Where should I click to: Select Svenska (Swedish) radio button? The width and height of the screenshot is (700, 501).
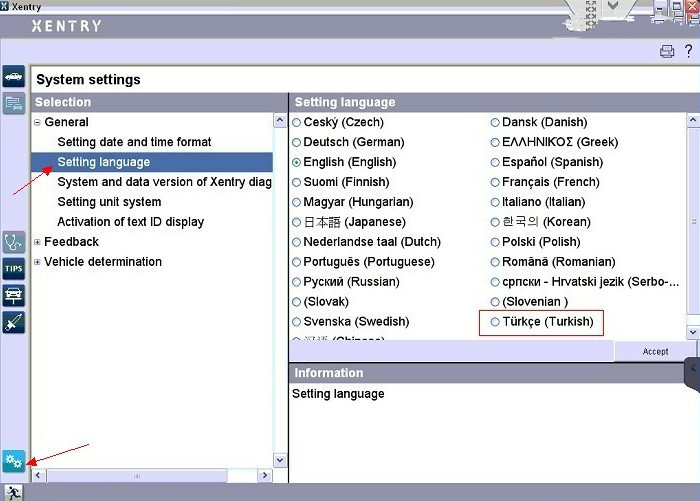pyautogui.click(x=296, y=321)
